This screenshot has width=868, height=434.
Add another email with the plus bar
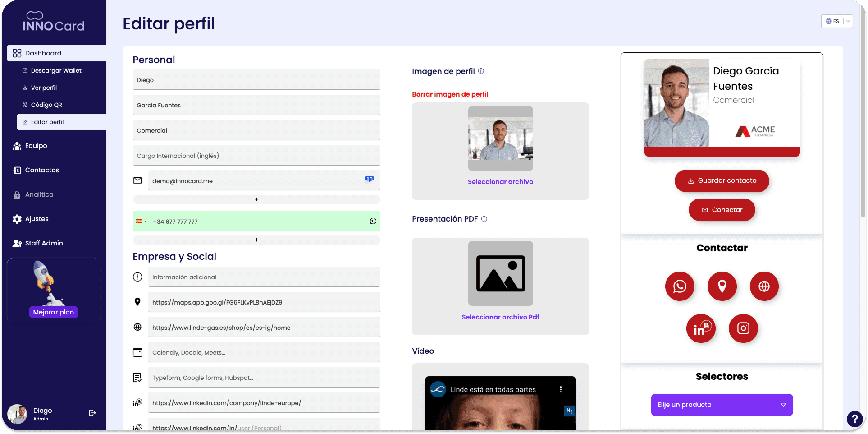click(x=256, y=199)
